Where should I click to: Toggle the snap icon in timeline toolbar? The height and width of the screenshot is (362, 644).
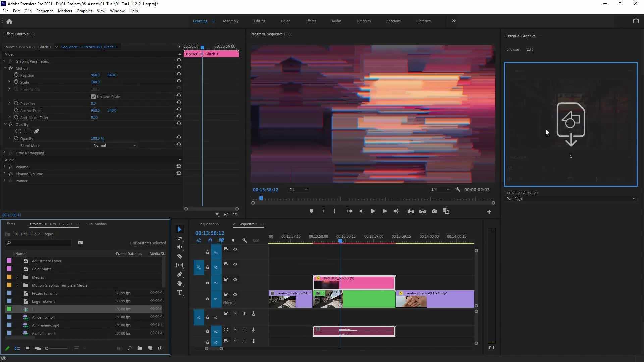click(x=210, y=240)
